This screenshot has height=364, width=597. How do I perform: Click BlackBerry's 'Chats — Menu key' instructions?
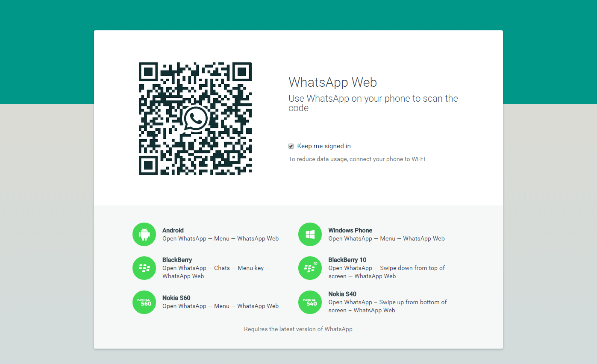click(x=216, y=272)
